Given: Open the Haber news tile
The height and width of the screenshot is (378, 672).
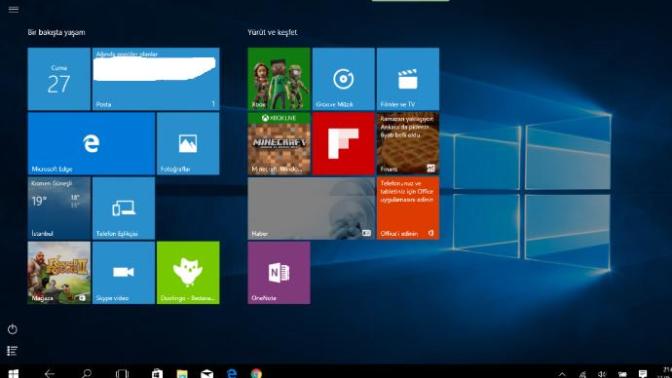Looking at the screenshot, I should point(311,208).
